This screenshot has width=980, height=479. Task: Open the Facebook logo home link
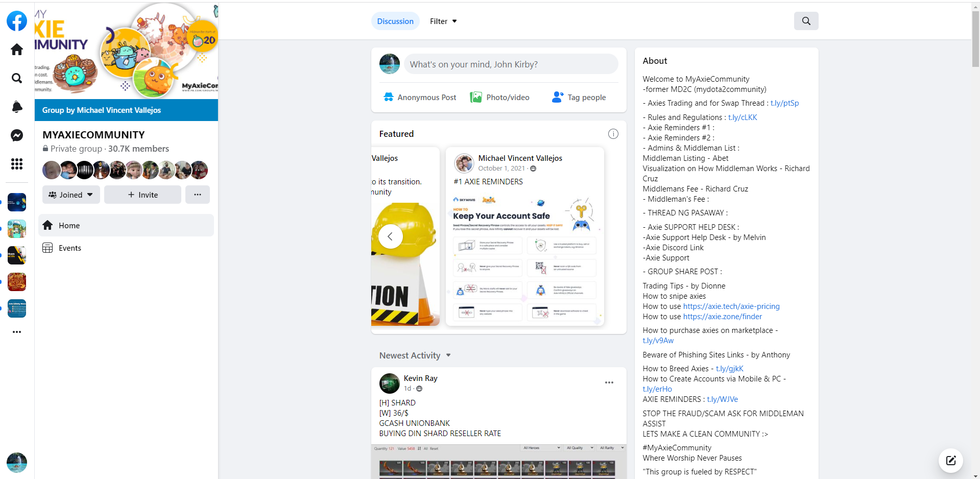[x=17, y=21]
